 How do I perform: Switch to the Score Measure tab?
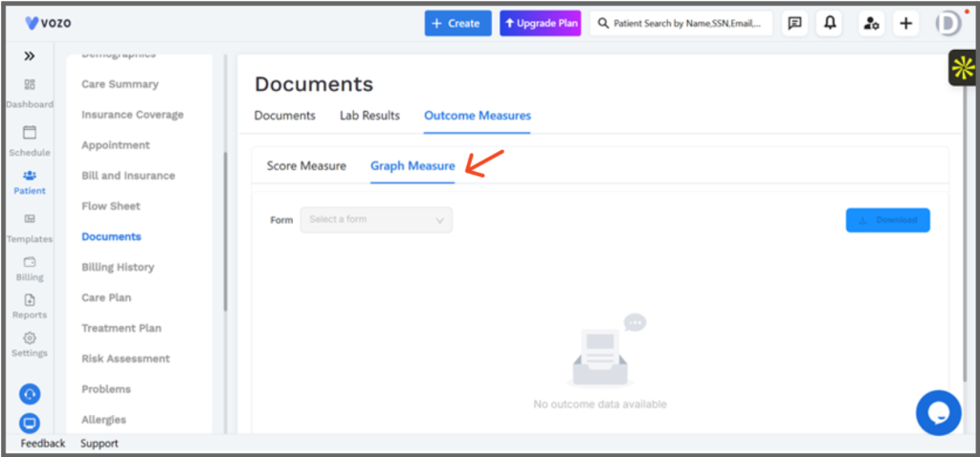[306, 166]
